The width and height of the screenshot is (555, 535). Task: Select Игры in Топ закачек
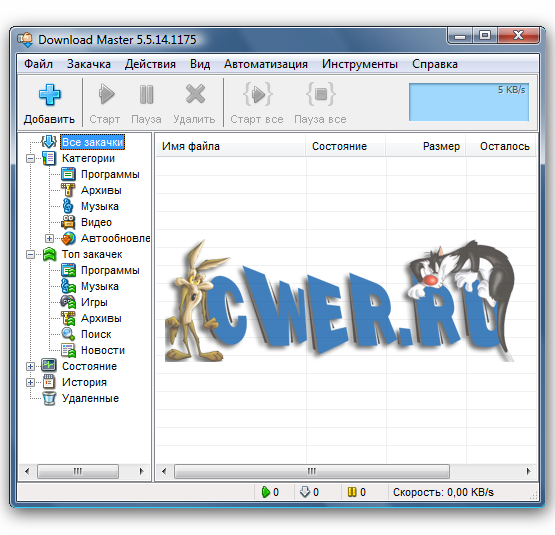94,302
